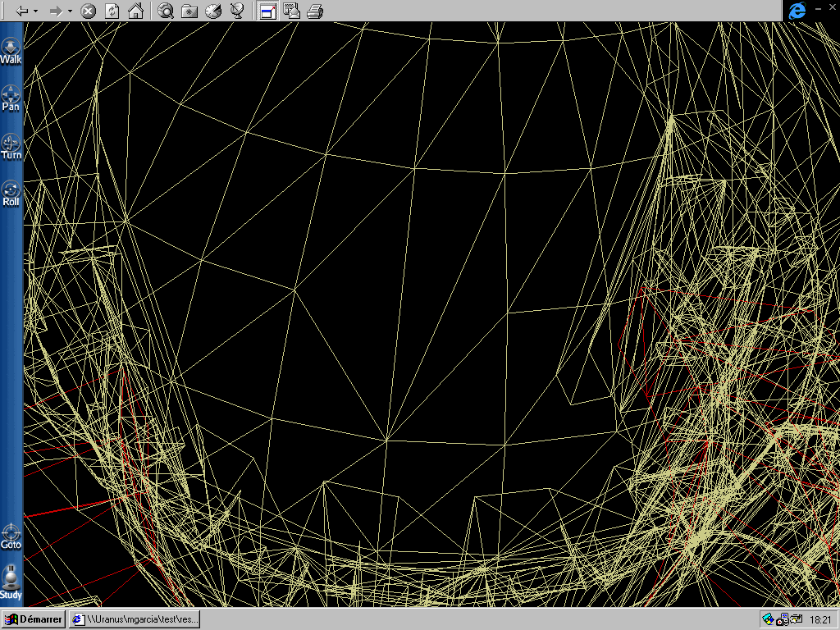840x630 pixels.
Task: Click the Internet Explorer logo
Action: [x=797, y=11]
